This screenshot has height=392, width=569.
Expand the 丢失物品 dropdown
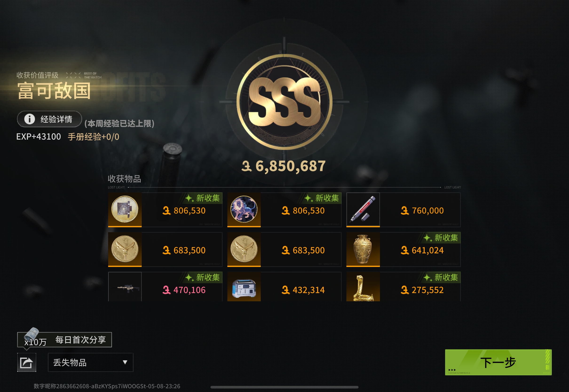coord(91,362)
